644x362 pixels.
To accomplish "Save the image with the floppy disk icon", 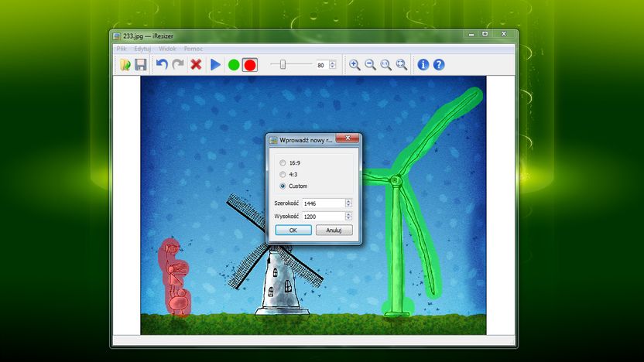I will (x=141, y=65).
